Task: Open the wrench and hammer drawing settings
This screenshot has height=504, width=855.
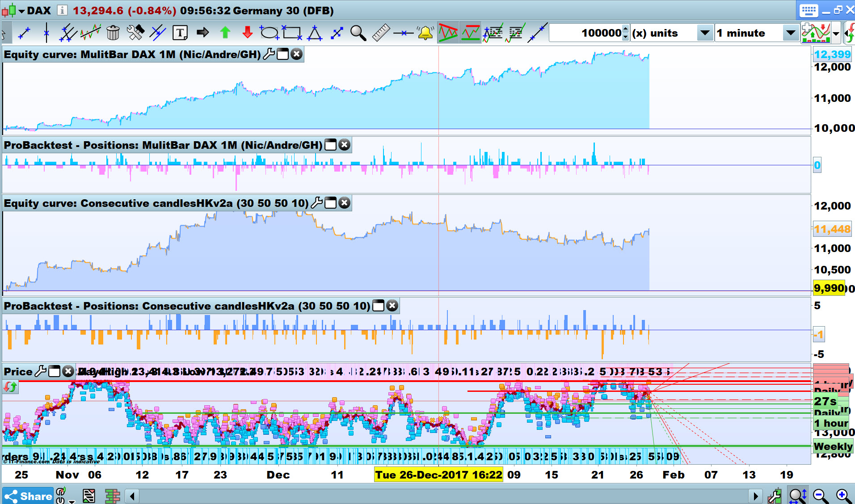Action: pos(135,33)
